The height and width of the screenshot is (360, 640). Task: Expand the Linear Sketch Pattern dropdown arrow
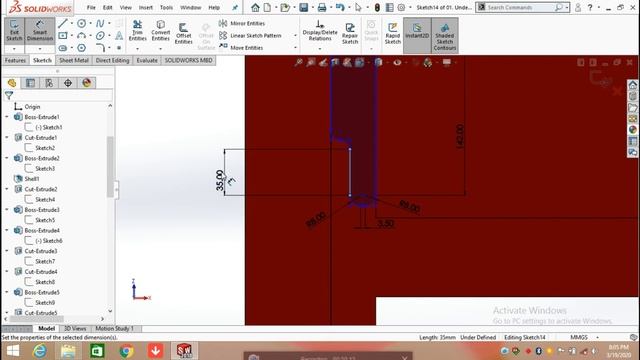click(x=296, y=36)
